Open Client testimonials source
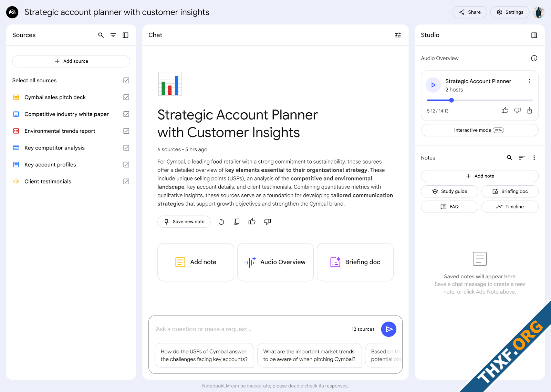This screenshot has width=551, height=392. [x=48, y=182]
